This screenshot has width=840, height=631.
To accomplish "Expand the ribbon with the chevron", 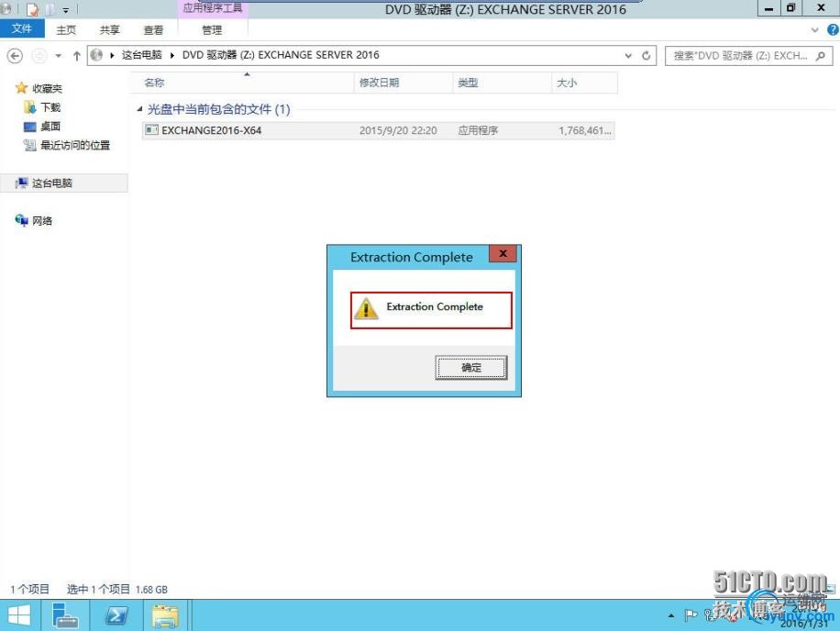I will point(815,30).
